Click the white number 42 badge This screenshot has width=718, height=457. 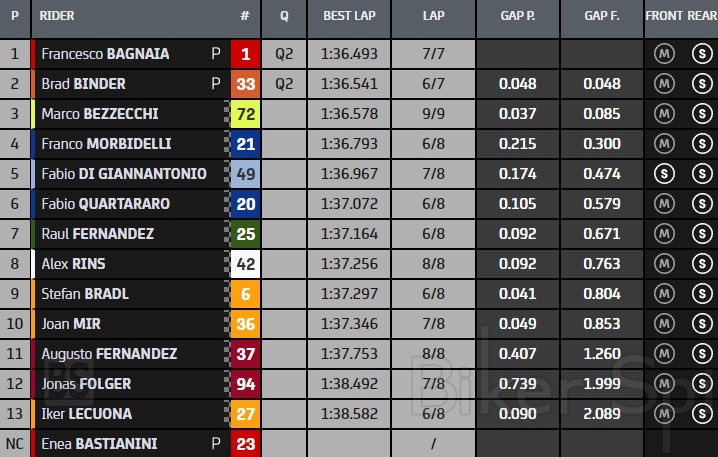coord(245,264)
